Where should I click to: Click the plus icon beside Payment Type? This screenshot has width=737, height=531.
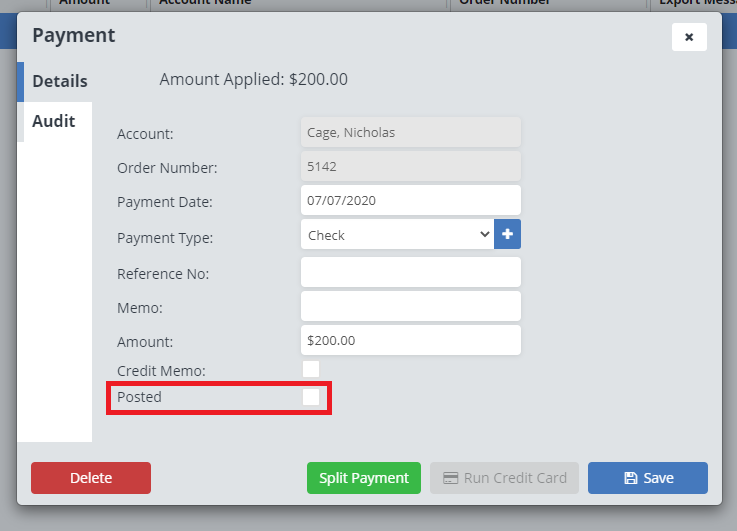pos(507,235)
